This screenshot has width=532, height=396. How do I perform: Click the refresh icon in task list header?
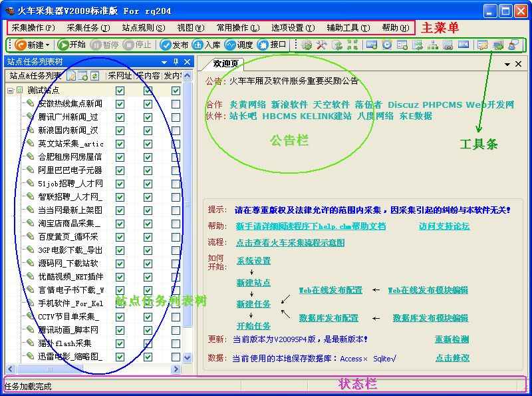(x=94, y=76)
